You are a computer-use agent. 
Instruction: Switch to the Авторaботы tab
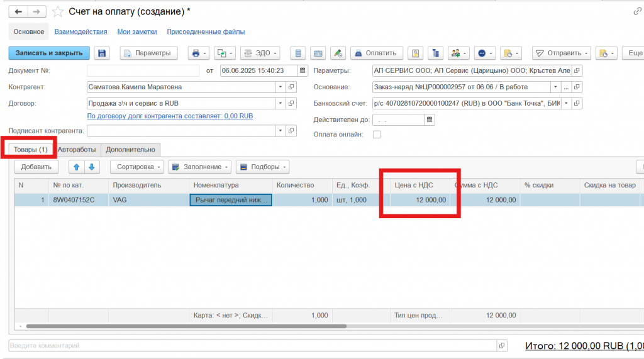tap(77, 150)
